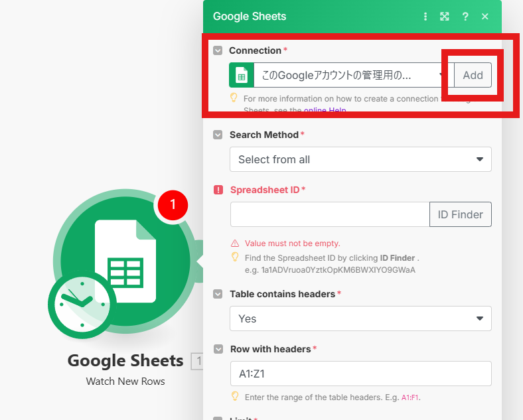The image size is (523, 420).
Task: Click the example range A1:F1 text
Action: pos(411,397)
